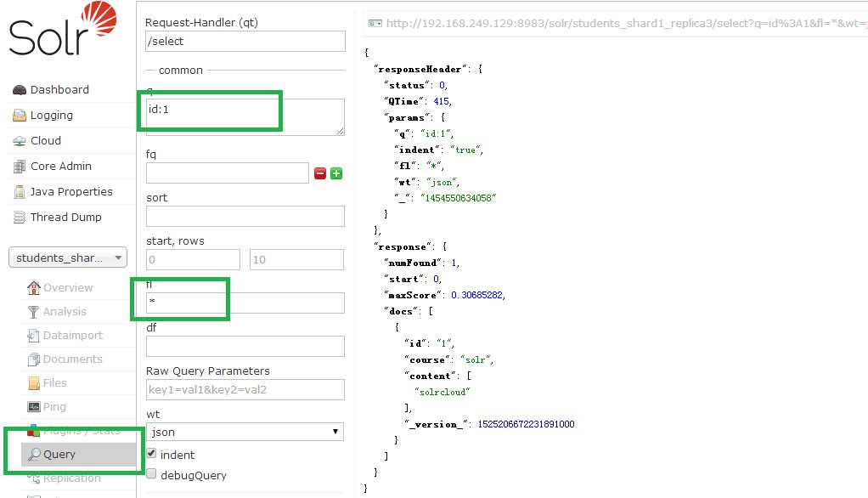Click the Logging icon
This screenshot has width=868, height=498.
(x=20, y=116)
